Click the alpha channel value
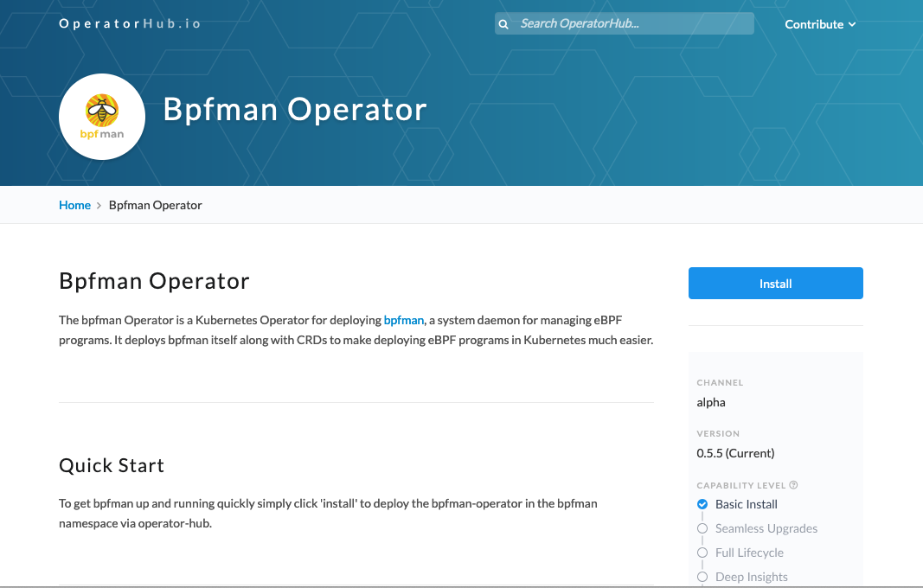 711,402
